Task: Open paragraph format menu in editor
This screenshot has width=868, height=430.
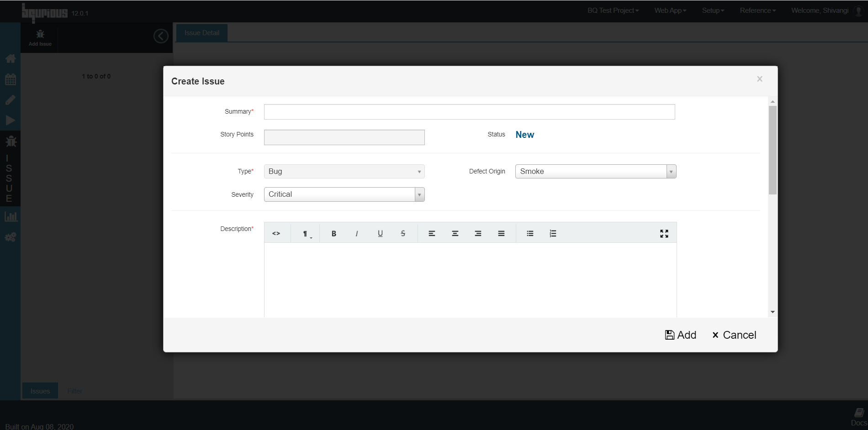Action: (x=307, y=234)
